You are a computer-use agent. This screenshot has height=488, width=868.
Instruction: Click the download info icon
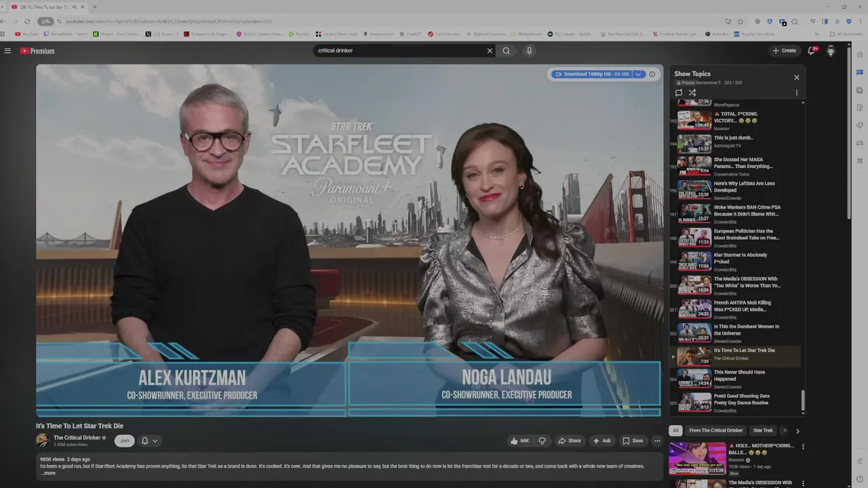tap(652, 75)
